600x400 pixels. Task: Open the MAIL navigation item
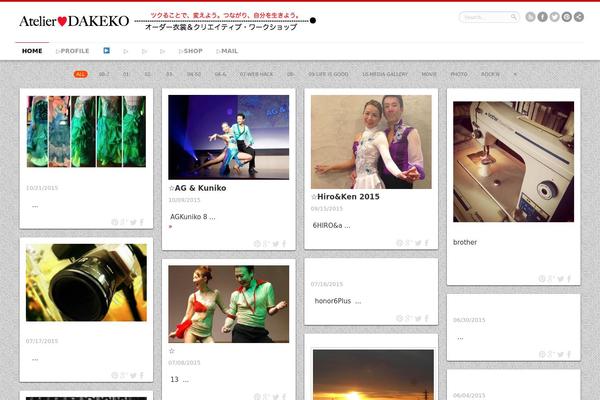[227, 51]
